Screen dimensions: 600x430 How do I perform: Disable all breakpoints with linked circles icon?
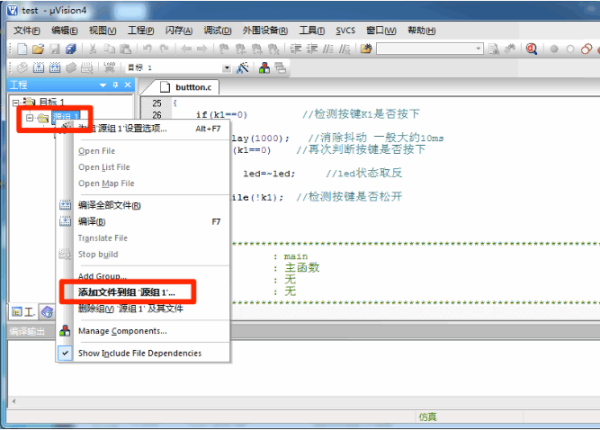coord(586,49)
